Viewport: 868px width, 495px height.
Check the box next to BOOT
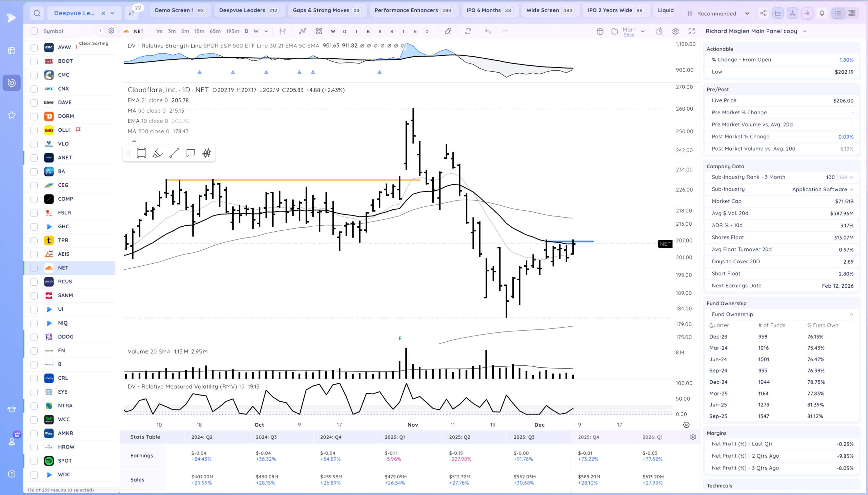[34, 61]
